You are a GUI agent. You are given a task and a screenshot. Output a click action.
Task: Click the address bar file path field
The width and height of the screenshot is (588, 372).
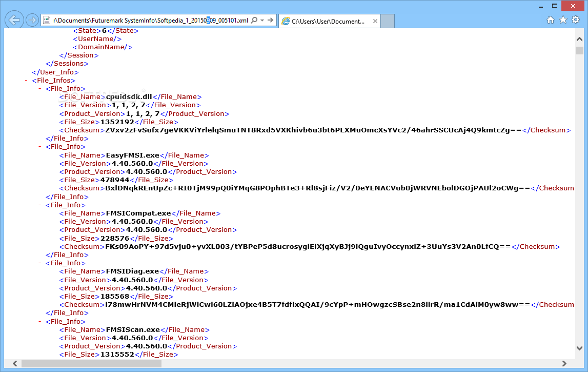(x=150, y=21)
